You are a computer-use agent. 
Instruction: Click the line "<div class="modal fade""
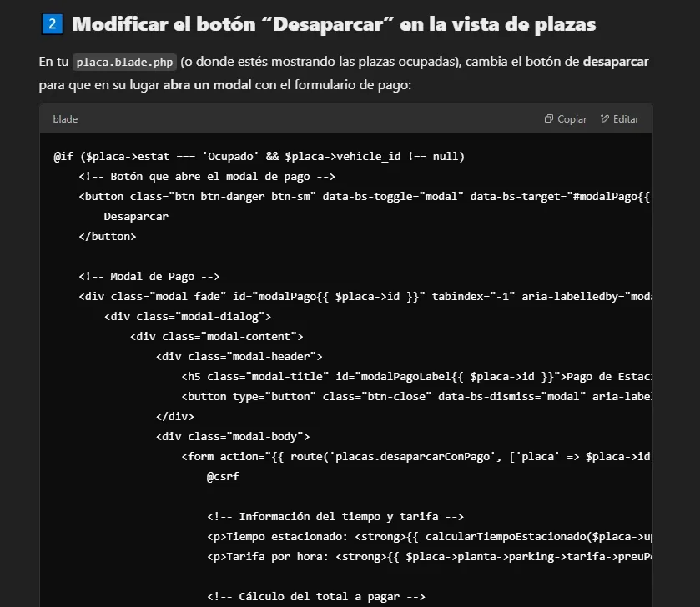[x=365, y=297]
